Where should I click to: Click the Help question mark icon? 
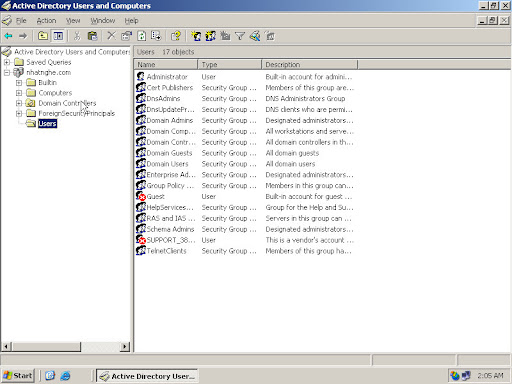(176, 36)
